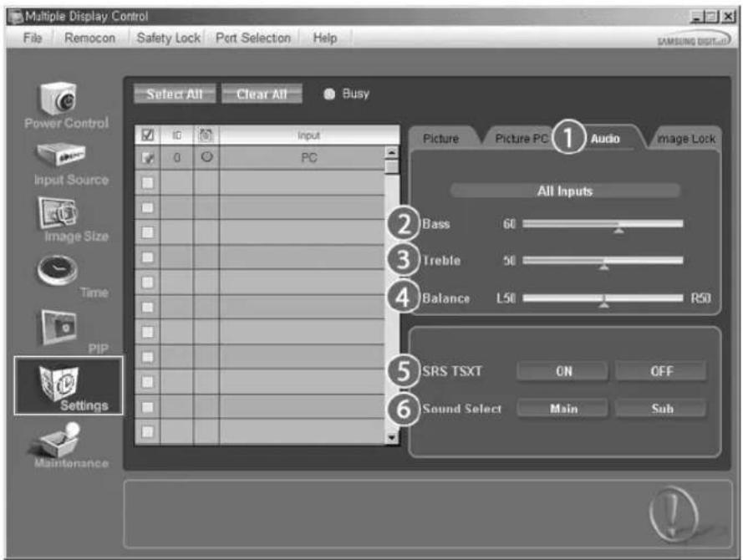Open the Remocon menu
The width and height of the screenshot is (743, 560).
click(89, 38)
